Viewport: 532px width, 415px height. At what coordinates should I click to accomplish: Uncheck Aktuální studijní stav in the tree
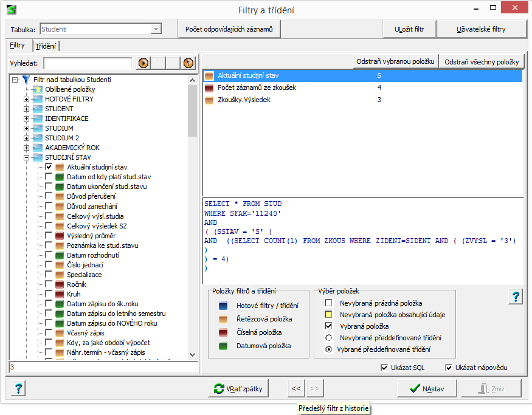(49, 167)
